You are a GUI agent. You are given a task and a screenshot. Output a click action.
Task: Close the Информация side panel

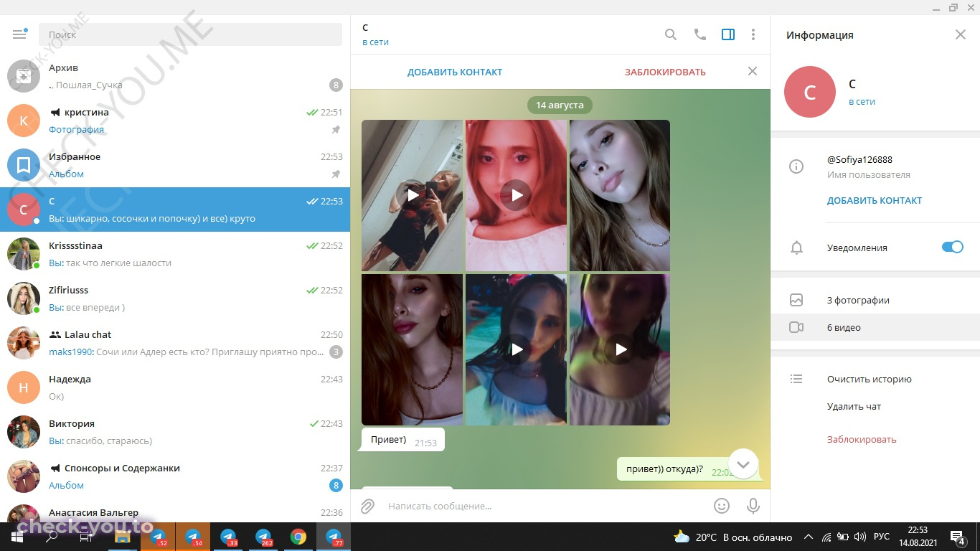[x=961, y=34]
